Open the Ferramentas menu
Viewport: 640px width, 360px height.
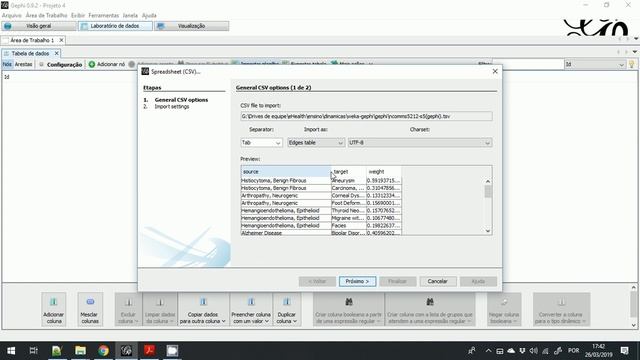[104, 16]
